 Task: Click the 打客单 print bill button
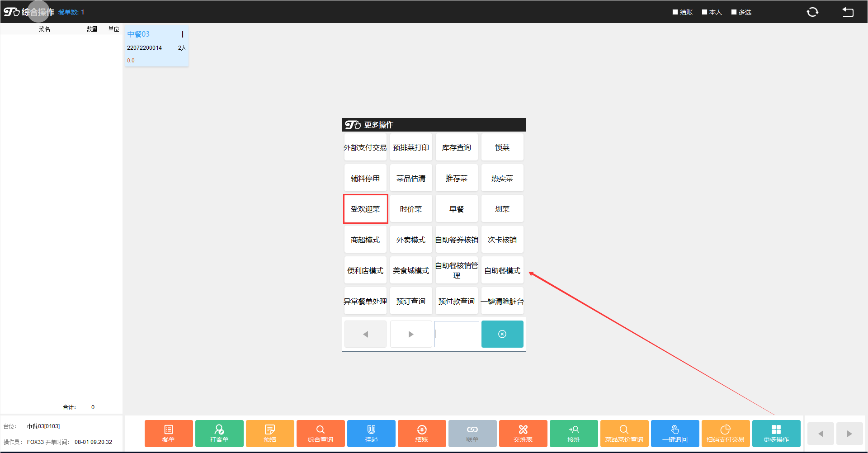click(x=219, y=433)
